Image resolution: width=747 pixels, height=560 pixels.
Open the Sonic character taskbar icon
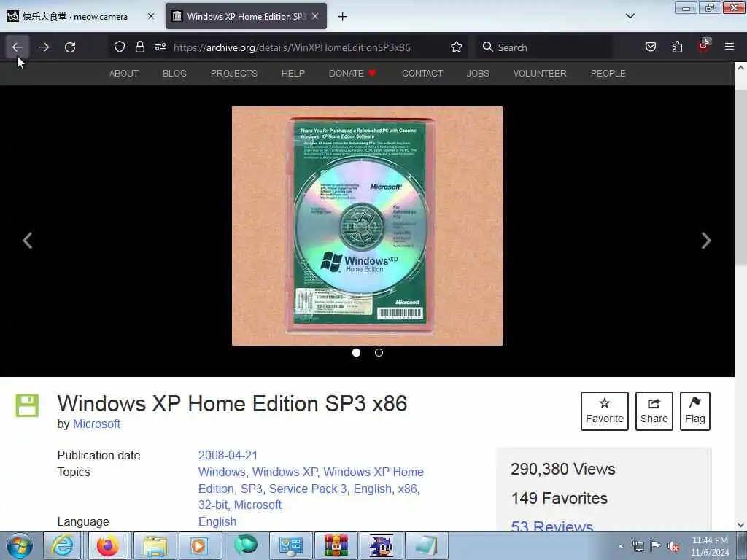click(x=381, y=545)
